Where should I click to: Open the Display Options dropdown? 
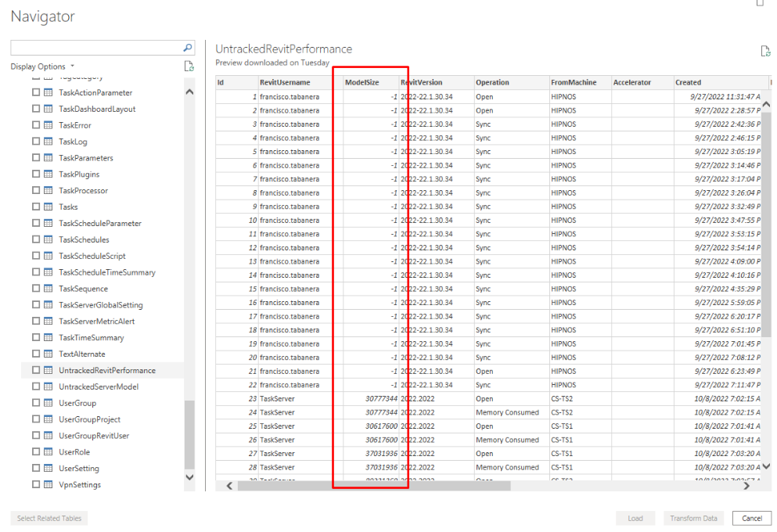tap(43, 66)
